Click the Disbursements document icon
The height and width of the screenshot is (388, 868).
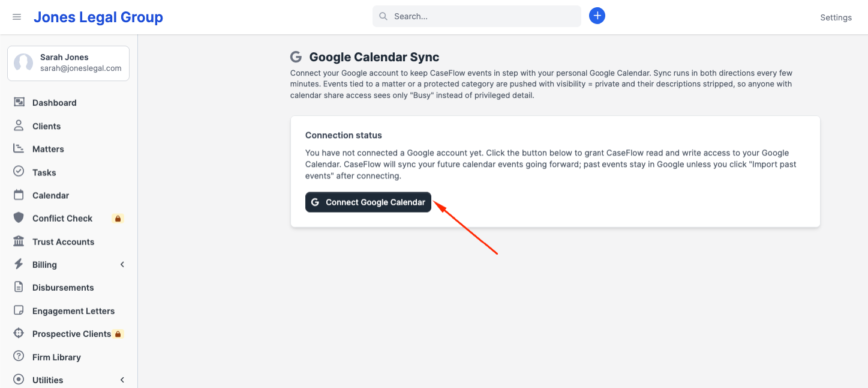tap(19, 288)
